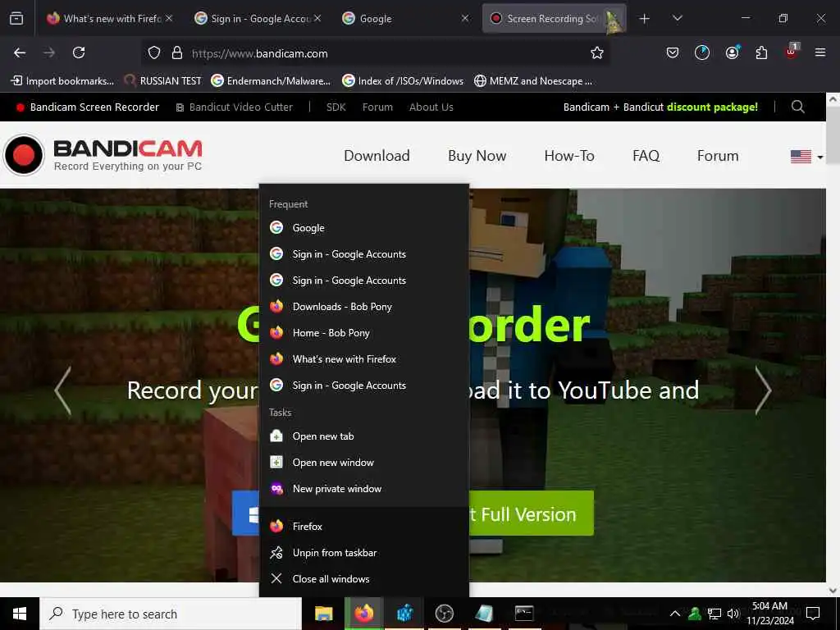Image resolution: width=840 pixels, height=630 pixels.
Task: Select What's new with Firefox jump list entry
Action: (x=363, y=359)
